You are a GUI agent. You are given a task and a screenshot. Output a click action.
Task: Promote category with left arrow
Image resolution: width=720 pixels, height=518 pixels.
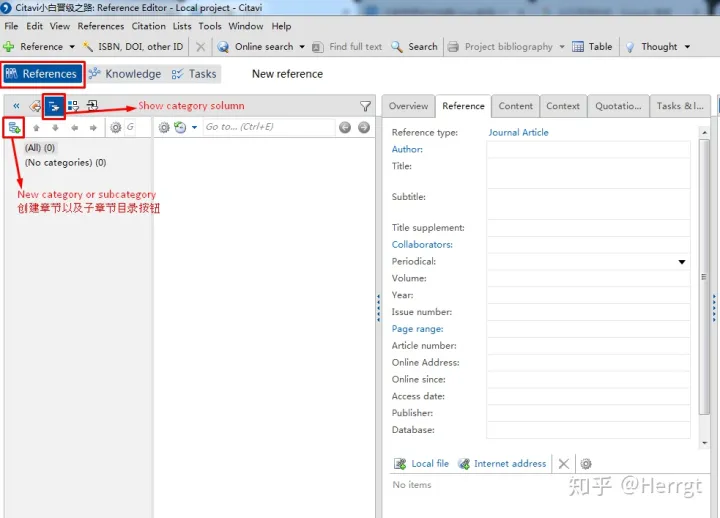(74, 128)
